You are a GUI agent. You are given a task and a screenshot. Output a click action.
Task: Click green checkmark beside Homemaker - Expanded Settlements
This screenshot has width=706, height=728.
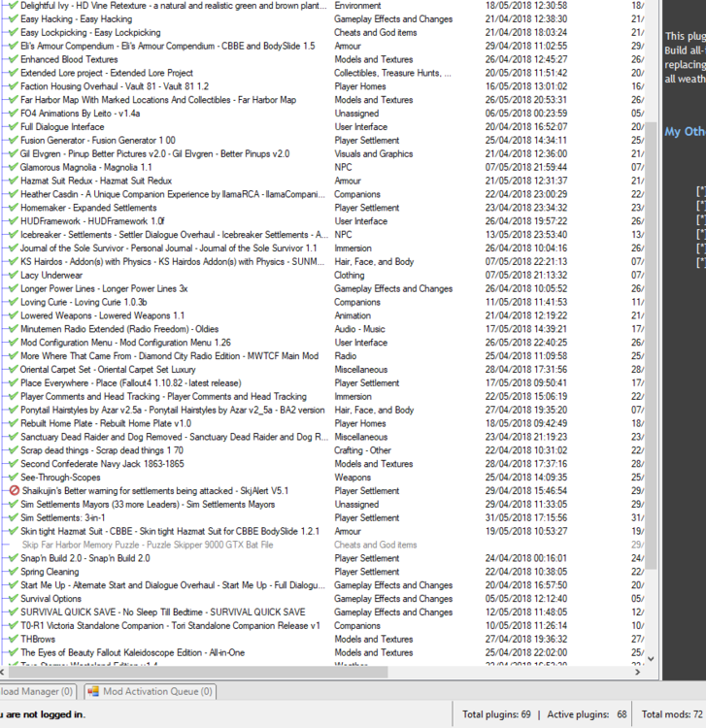14,208
